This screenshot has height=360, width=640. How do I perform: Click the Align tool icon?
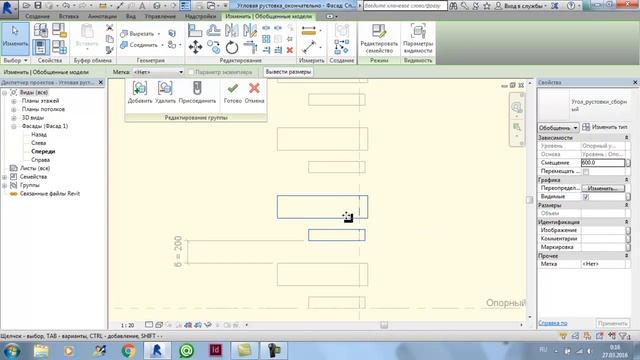point(195,31)
